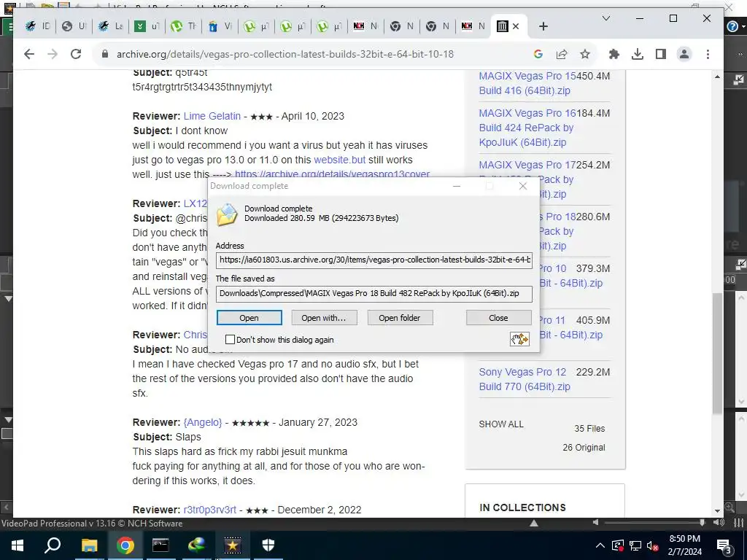Image resolution: width=747 pixels, height=560 pixels.
Task: Open the Command Prompt taskbar icon
Action: (x=160, y=545)
